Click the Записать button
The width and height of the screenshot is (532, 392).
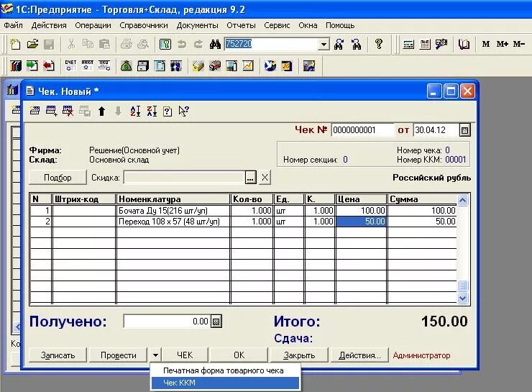click(58, 355)
